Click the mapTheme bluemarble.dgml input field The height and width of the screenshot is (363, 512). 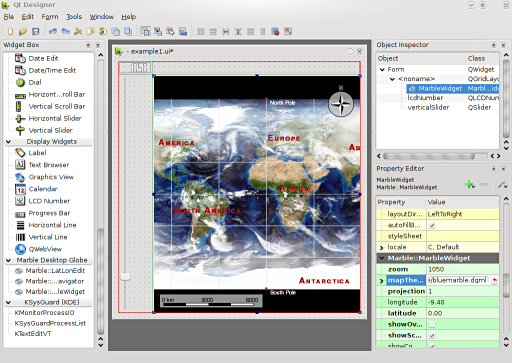point(457,280)
